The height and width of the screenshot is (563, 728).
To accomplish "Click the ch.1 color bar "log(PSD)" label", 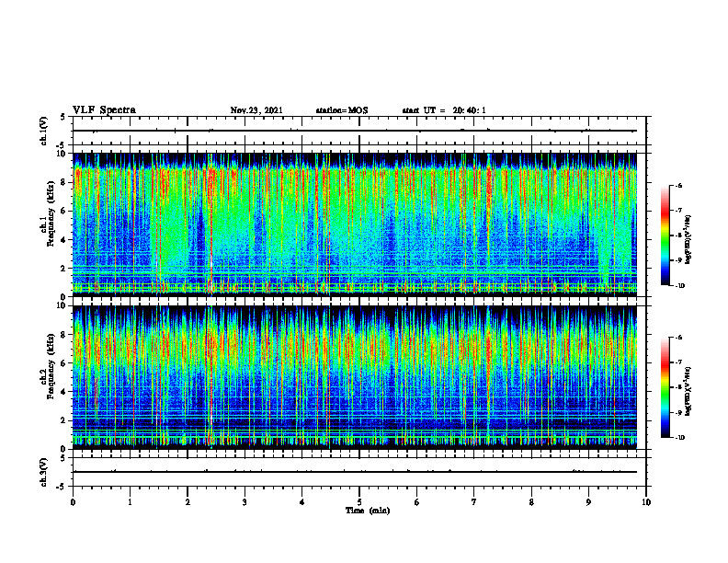I will 688,240.
